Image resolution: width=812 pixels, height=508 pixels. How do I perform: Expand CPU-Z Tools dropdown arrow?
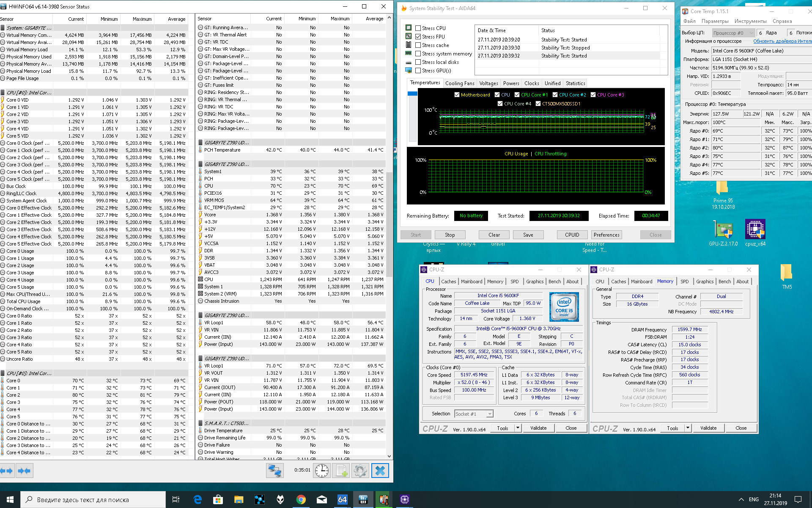click(x=518, y=428)
